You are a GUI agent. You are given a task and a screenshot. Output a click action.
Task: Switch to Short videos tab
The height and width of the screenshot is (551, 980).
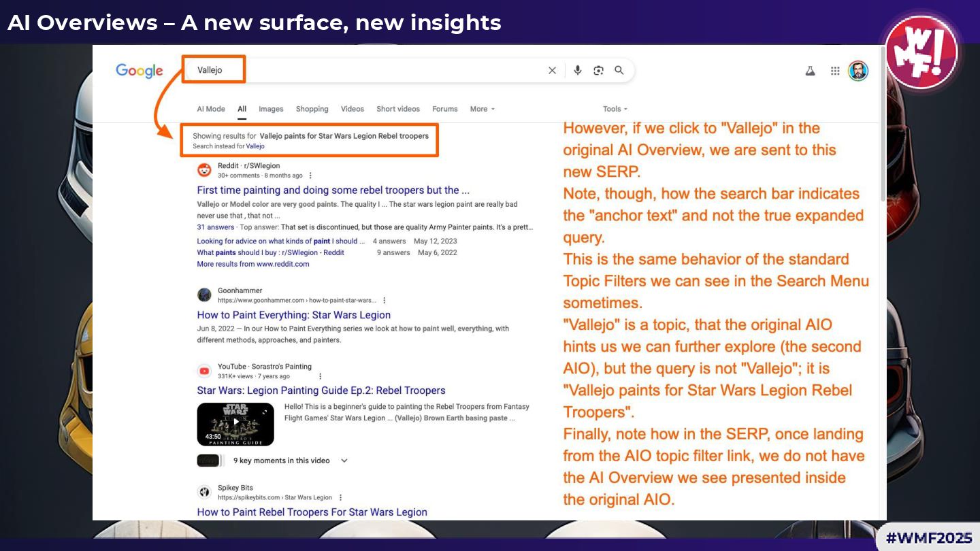398,109
